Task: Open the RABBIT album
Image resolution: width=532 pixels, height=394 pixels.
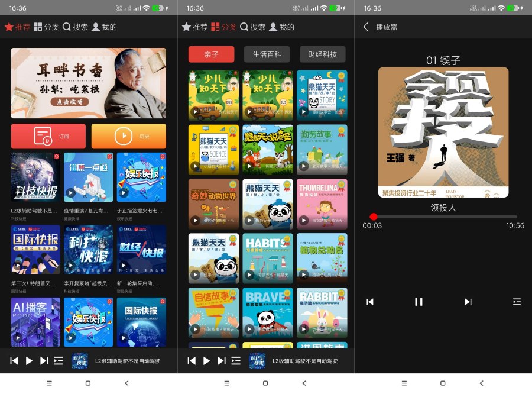Action: coord(322,312)
